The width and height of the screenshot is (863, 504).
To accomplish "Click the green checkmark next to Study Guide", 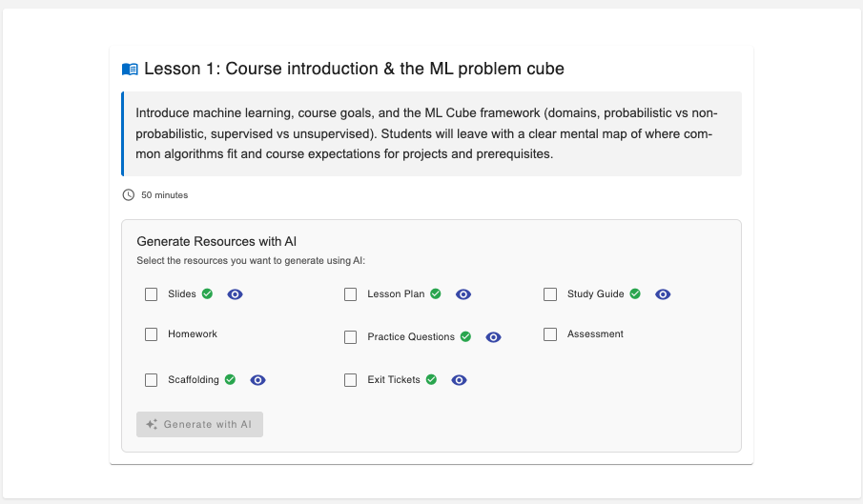I will (x=635, y=294).
